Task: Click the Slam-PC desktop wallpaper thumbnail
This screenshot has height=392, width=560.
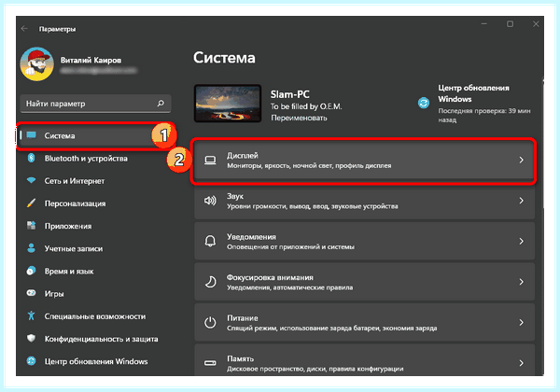Action: click(228, 104)
